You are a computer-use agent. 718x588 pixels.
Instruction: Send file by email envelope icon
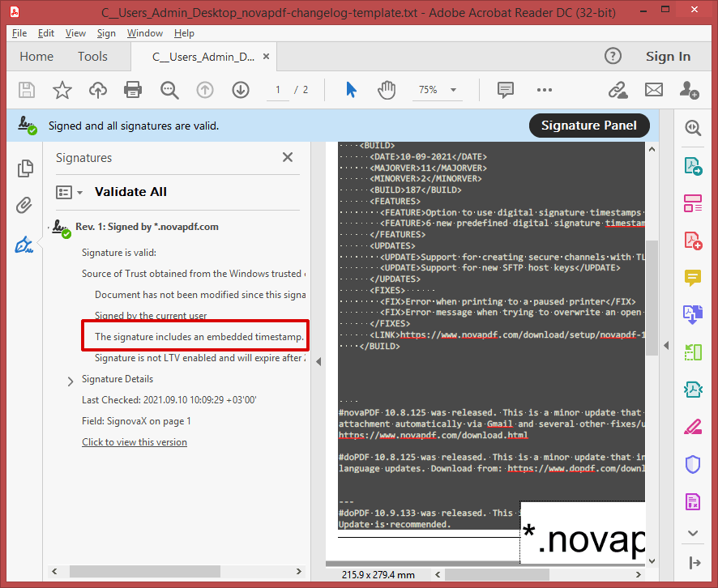[x=653, y=90]
